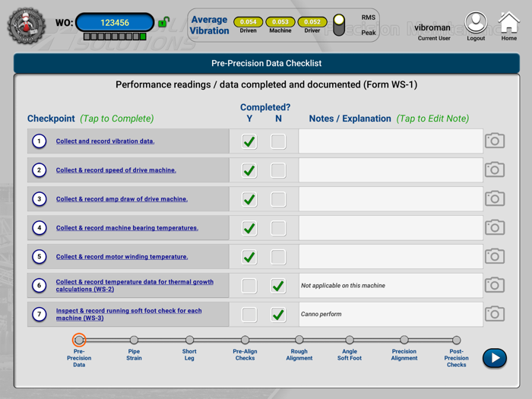Click the Driven vibration value 0.054

248,22
